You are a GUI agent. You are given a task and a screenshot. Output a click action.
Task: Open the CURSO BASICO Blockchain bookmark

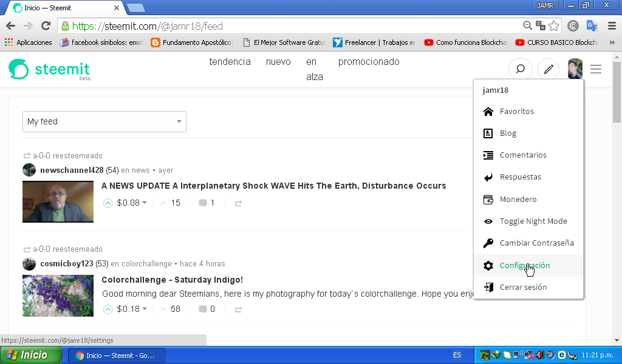[x=556, y=42]
